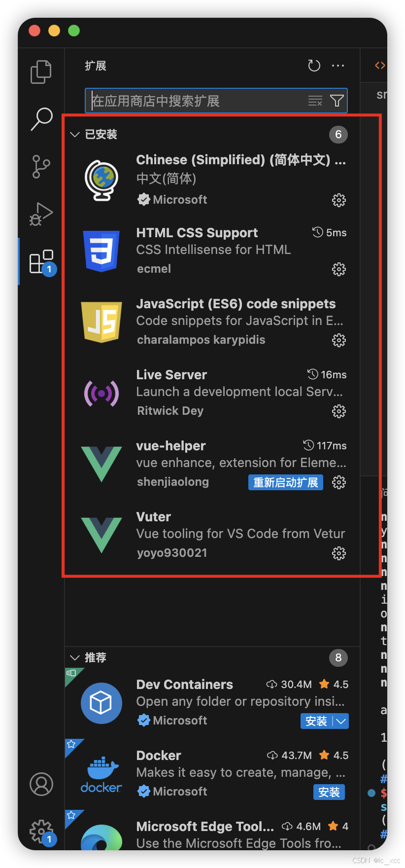Manage HTML CSS Support extension gear
The width and height of the screenshot is (405, 868).
[x=339, y=269]
